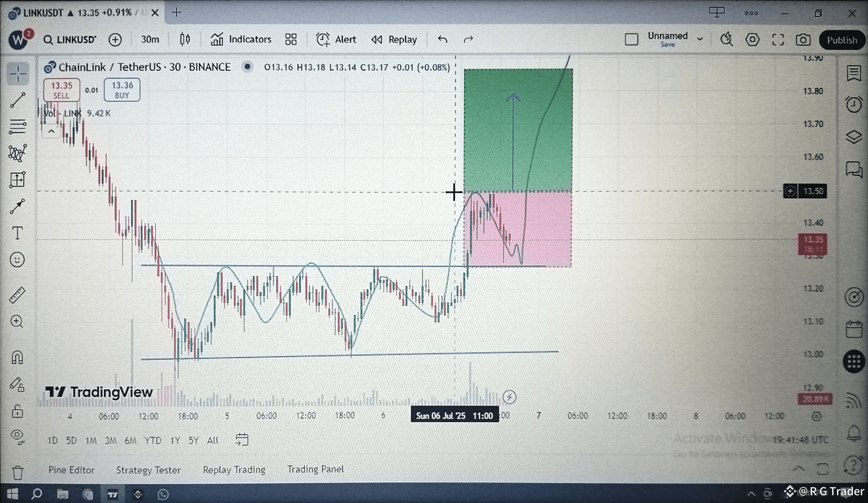
Task: Expand the layout management dropdown arrow
Action: tap(700, 40)
